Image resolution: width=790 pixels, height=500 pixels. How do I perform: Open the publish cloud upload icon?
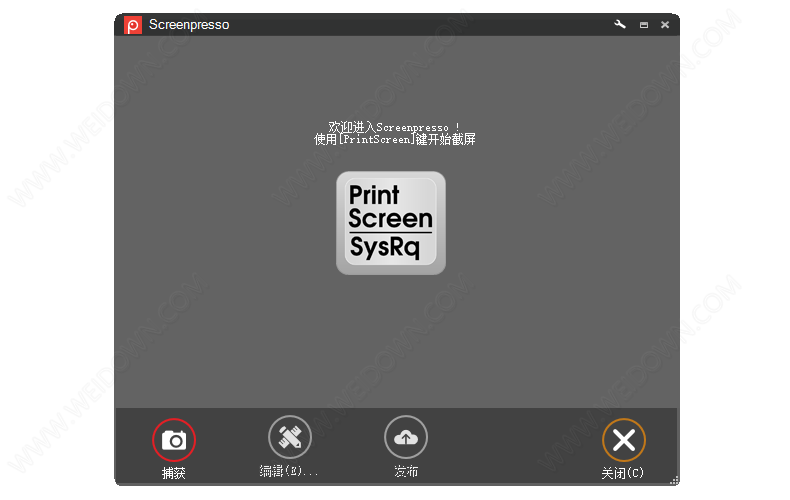point(406,437)
